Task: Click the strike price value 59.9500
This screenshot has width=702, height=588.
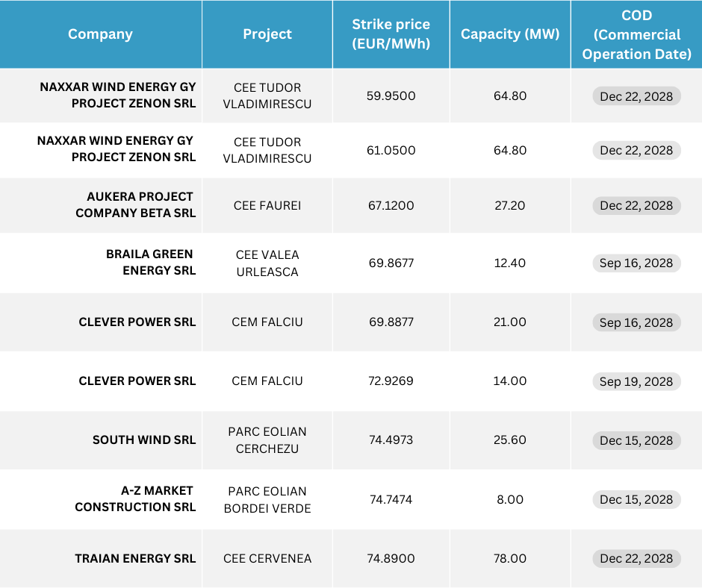Action: (x=391, y=96)
